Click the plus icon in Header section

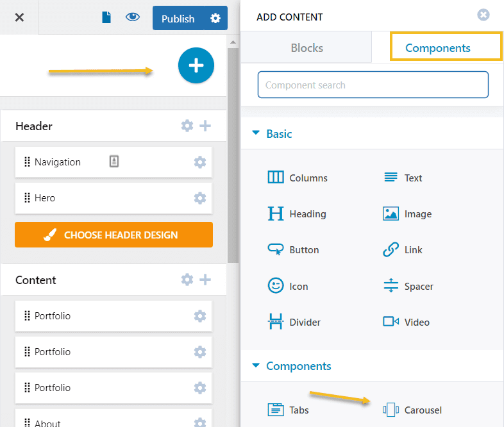tap(205, 126)
